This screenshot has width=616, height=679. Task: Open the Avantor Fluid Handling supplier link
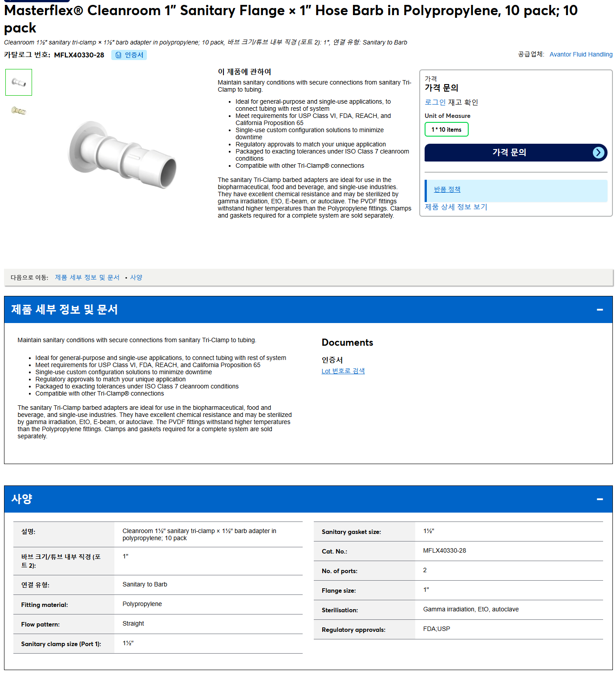click(581, 54)
